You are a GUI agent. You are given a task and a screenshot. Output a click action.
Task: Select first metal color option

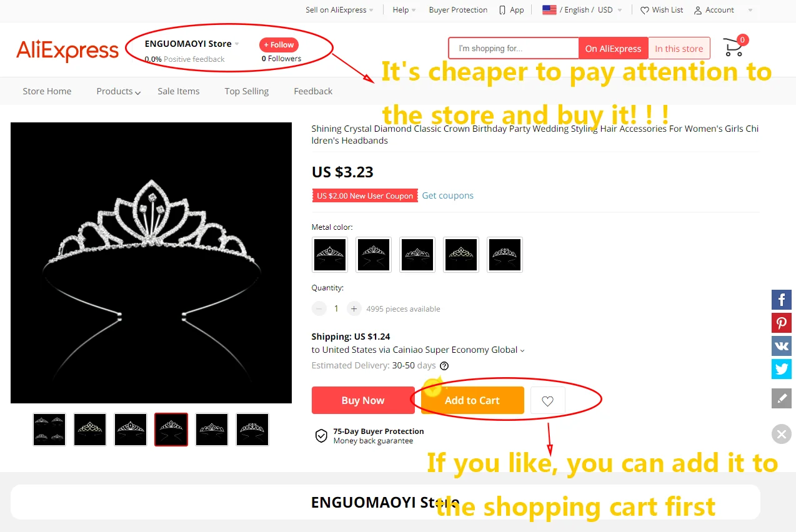click(x=330, y=255)
